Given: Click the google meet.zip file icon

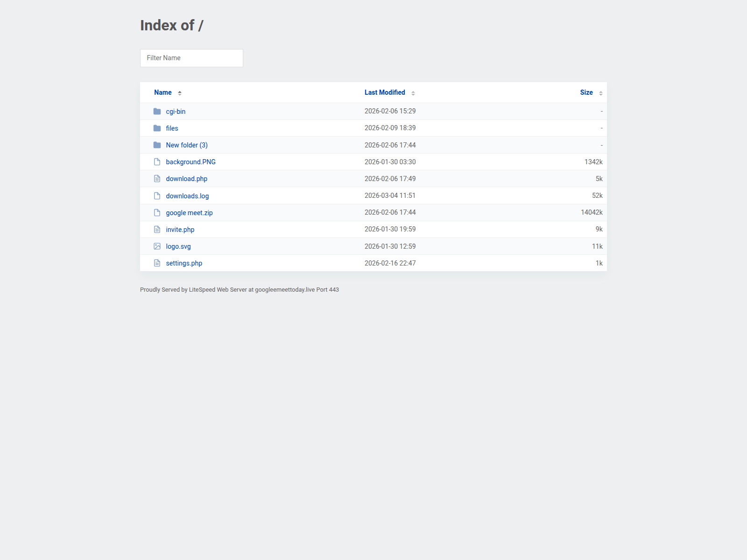Looking at the screenshot, I should pyautogui.click(x=157, y=212).
